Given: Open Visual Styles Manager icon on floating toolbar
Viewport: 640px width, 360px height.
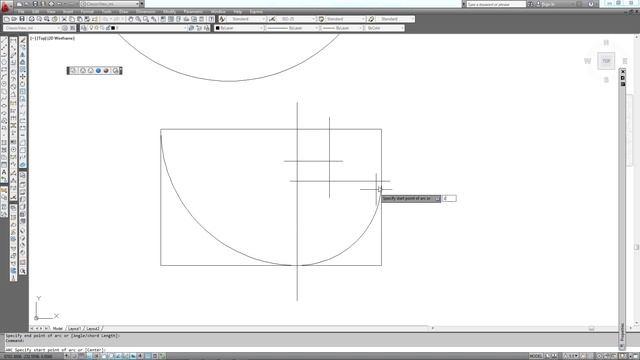Looking at the screenshot, I should (x=115, y=71).
